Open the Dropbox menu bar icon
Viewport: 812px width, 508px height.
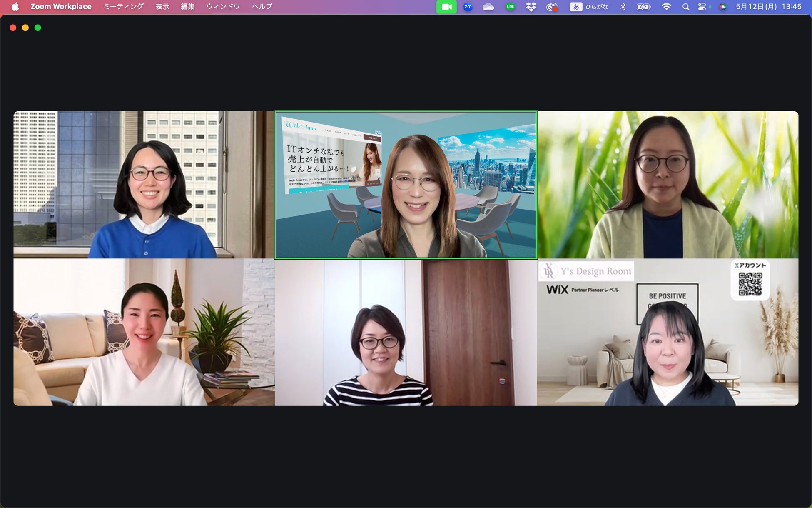[531, 7]
